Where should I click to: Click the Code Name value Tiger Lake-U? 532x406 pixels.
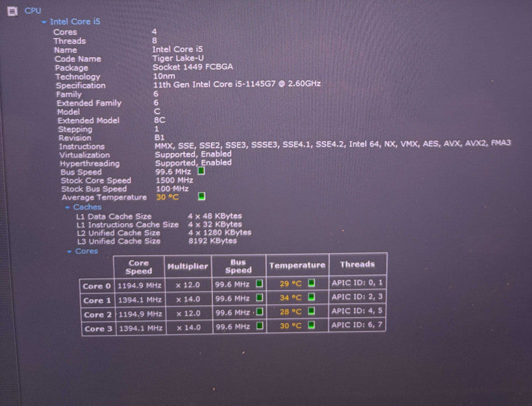[178, 58]
